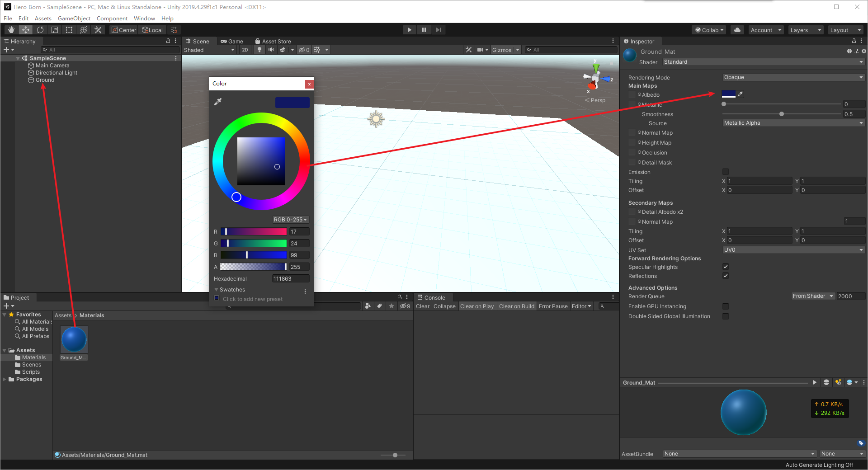The image size is (868, 470).
Task: Enable GPU Instancing checkbox
Action: click(x=726, y=306)
